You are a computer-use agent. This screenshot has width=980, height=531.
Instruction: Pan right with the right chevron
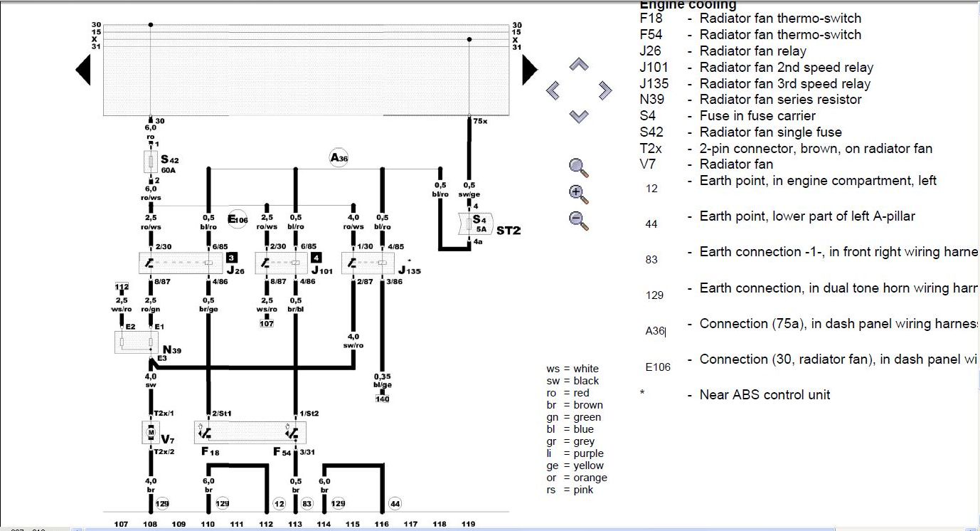click(x=604, y=90)
